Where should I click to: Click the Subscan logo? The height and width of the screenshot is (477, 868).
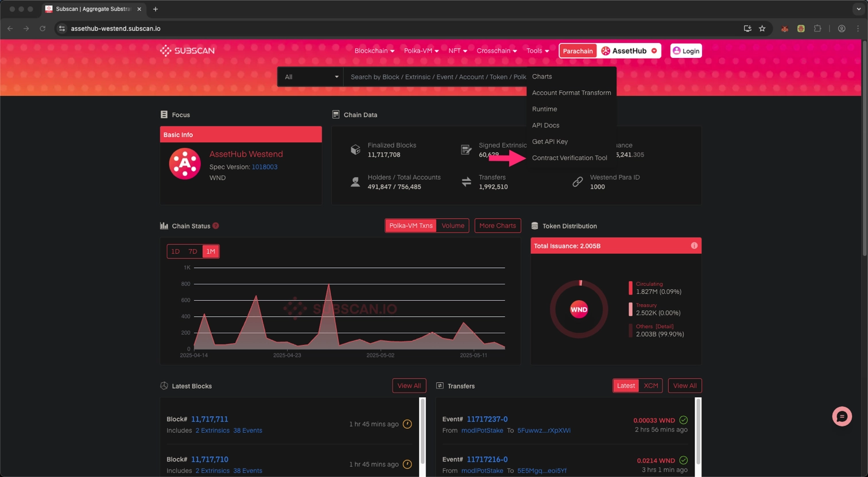pos(187,51)
